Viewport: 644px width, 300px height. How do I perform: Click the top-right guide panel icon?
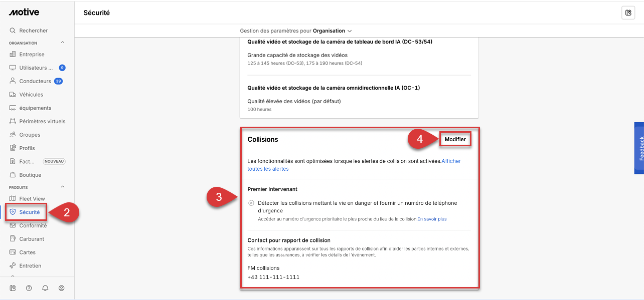pos(628,13)
